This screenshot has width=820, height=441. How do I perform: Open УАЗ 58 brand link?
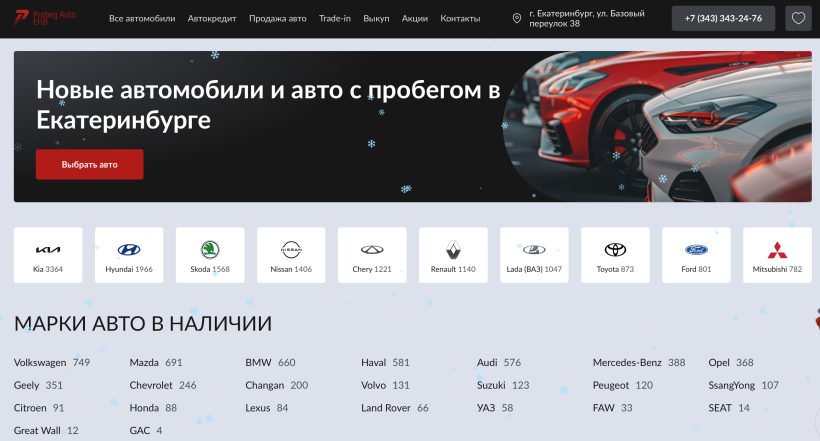(495, 408)
